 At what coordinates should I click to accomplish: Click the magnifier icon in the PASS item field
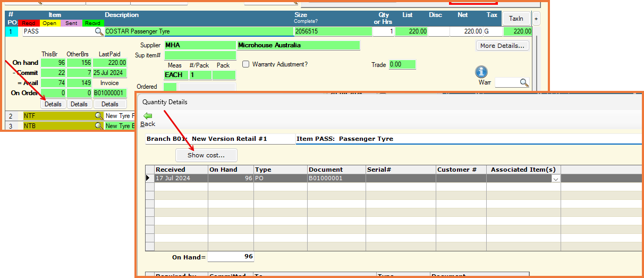(99, 32)
